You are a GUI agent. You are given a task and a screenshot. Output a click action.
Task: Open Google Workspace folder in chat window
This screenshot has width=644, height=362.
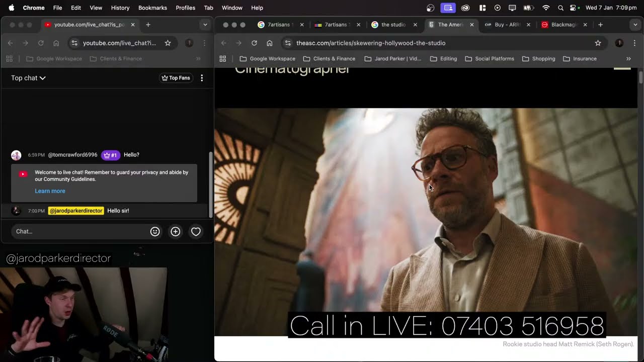point(54,59)
